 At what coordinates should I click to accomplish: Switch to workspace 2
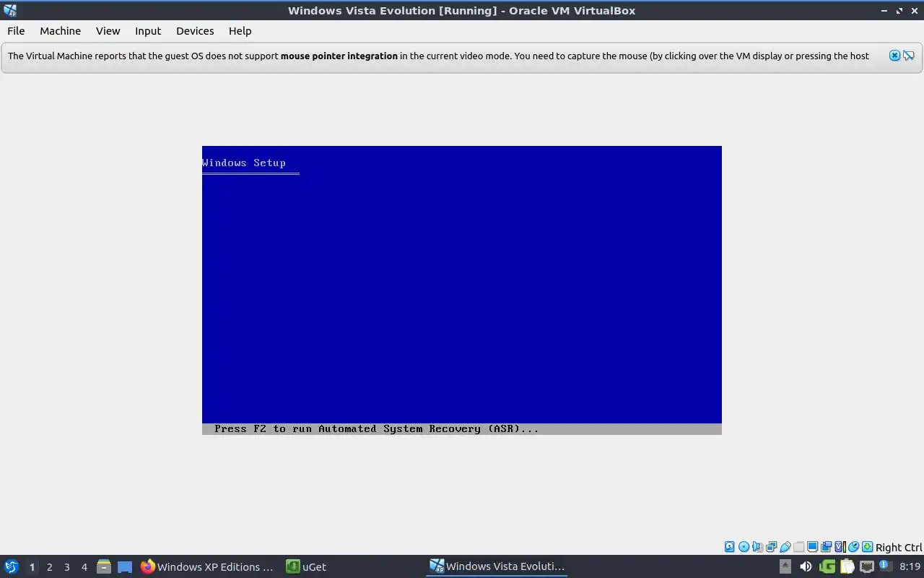click(49, 566)
